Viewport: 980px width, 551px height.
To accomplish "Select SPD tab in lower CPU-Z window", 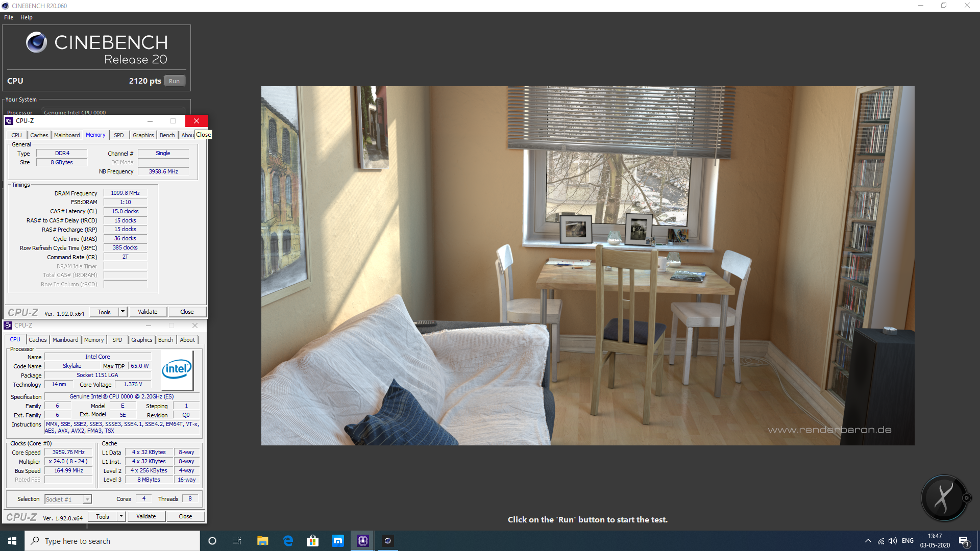I will (x=117, y=340).
